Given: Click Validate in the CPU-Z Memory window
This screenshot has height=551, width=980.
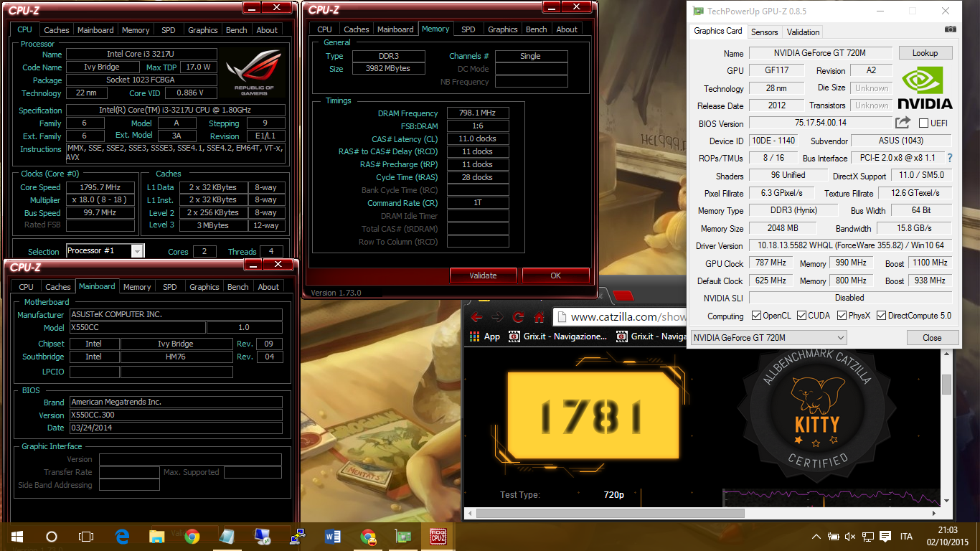Looking at the screenshot, I should pyautogui.click(x=483, y=275).
